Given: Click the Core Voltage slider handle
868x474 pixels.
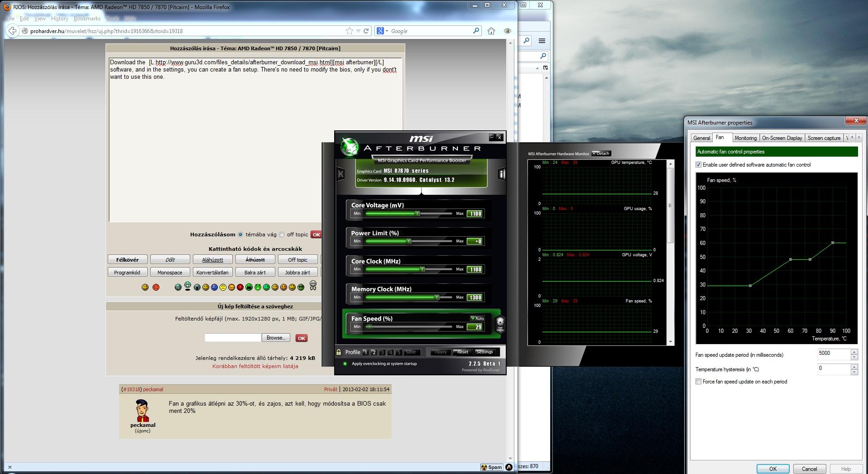Looking at the screenshot, I should pyautogui.click(x=417, y=213).
